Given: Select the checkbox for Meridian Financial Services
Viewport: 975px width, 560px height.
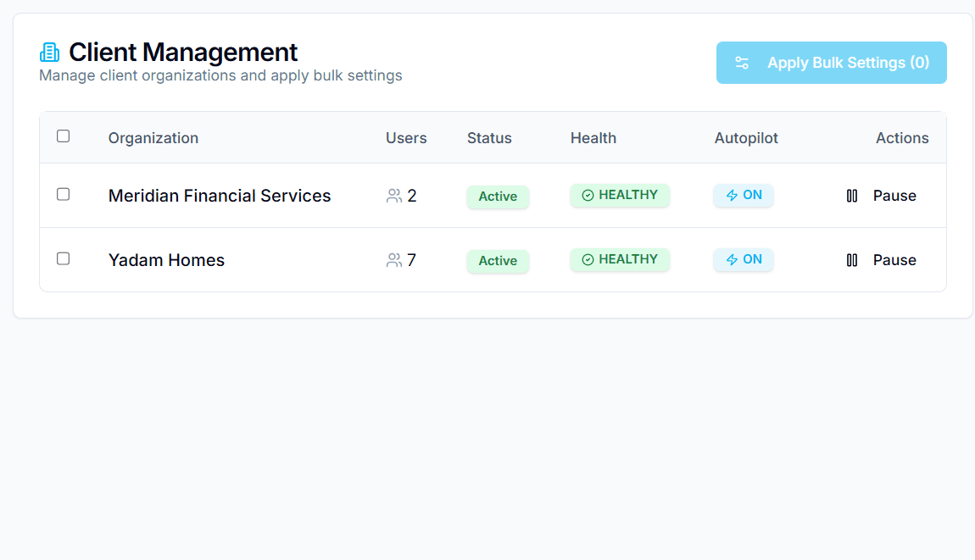Looking at the screenshot, I should coord(63,194).
